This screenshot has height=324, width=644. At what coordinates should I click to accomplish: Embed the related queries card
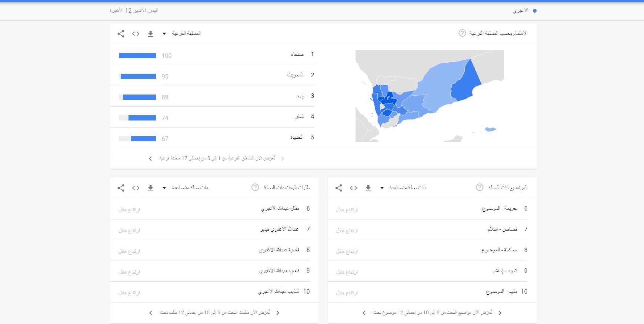(136, 188)
